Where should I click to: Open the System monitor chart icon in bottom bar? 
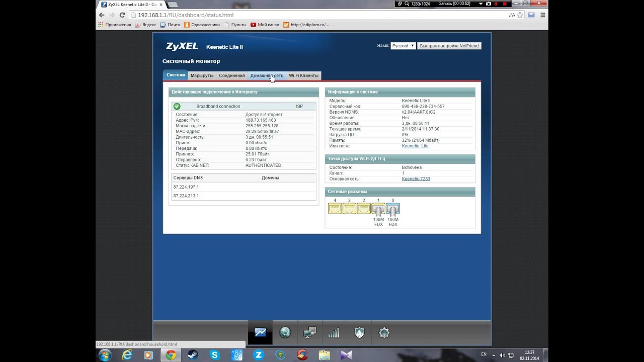(x=260, y=332)
